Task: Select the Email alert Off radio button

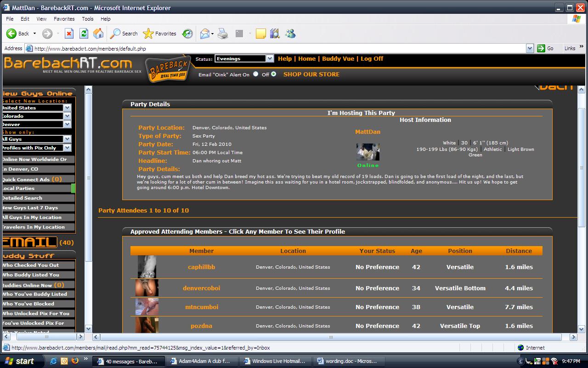Action: pyautogui.click(x=274, y=74)
